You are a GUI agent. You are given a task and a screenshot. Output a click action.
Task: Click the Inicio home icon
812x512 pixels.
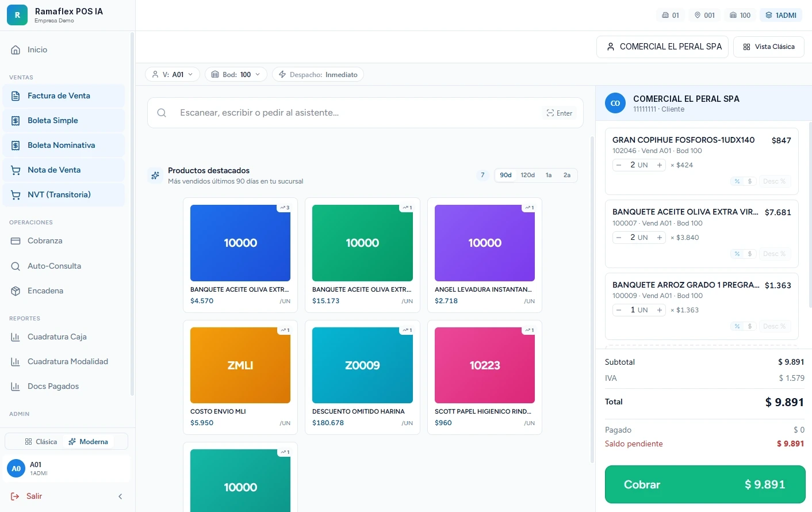pyautogui.click(x=16, y=50)
